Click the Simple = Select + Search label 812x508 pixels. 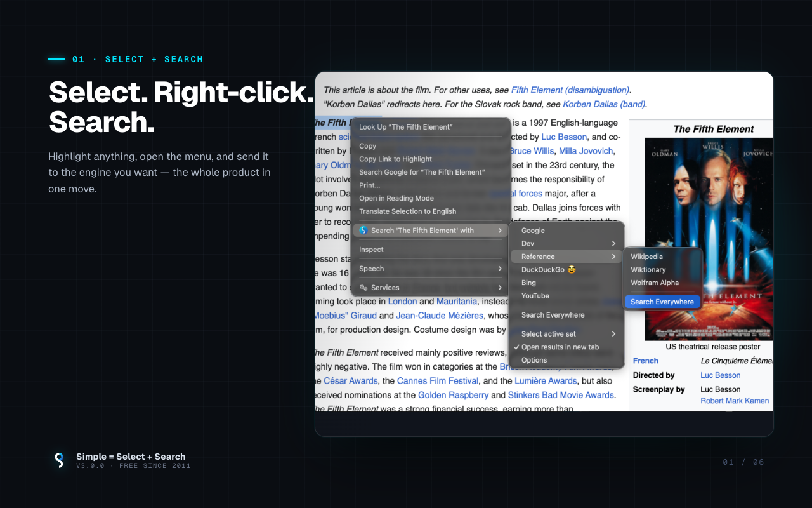[131, 457]
